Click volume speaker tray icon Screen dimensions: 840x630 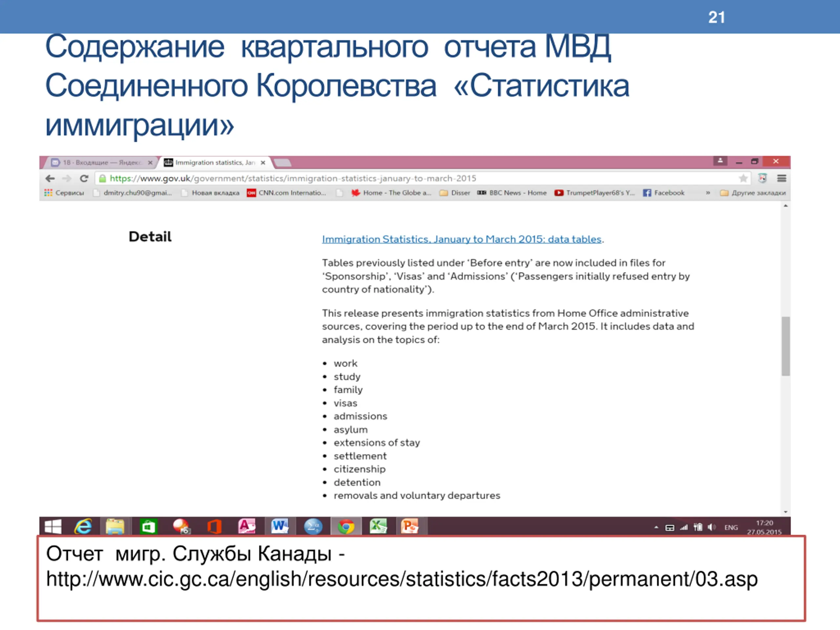tap(712, 527)
